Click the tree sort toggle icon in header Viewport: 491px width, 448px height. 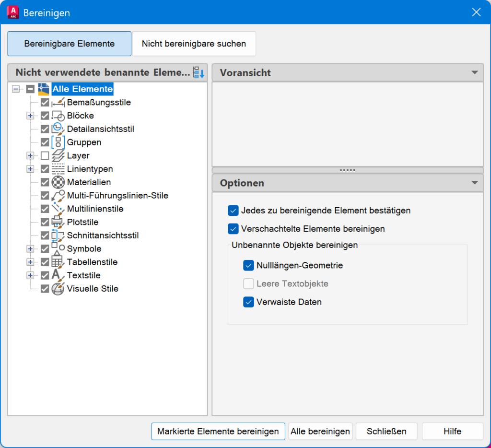[x=198, y=72]
